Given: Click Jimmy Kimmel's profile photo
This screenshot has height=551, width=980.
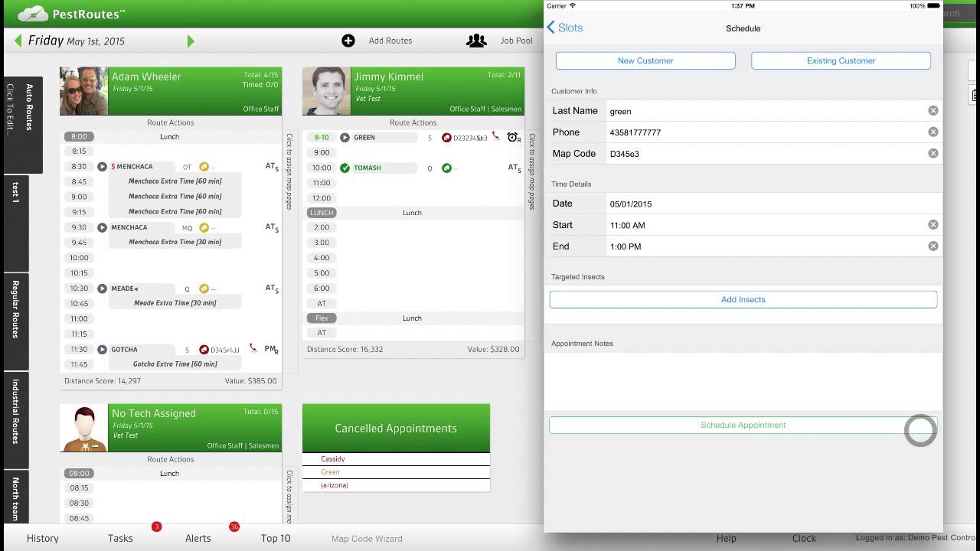Looking at the screenshot, I should (x=327, y=91).
